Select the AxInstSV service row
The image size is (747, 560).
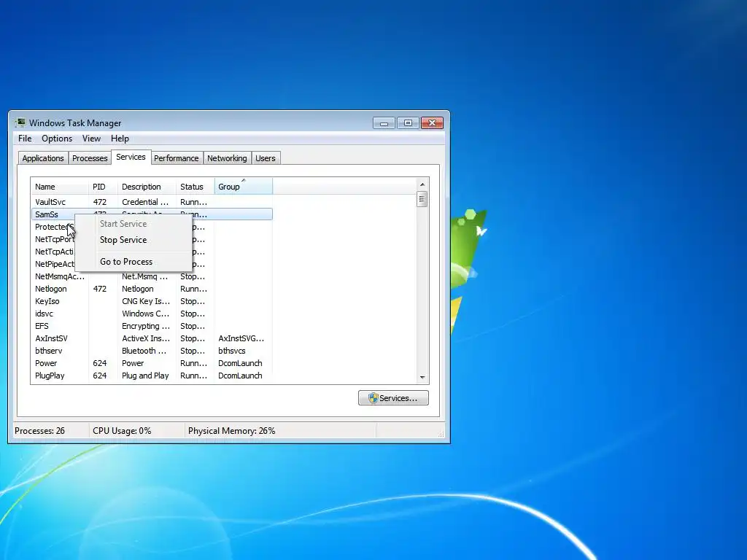[x=152, y=338]
